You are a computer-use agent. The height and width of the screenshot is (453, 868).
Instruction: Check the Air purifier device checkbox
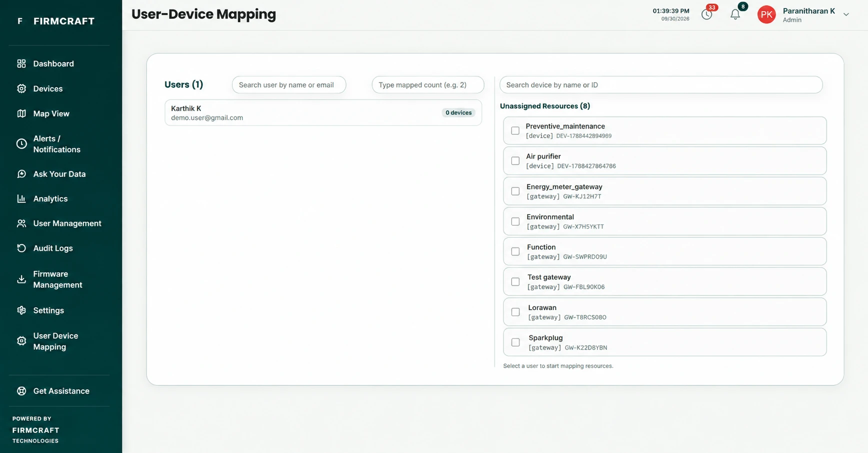pyautogui.click(x=515, y=161)
